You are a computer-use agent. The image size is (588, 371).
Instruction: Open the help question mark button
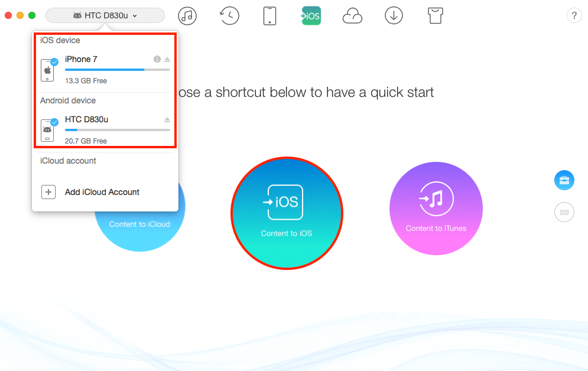pos(574,16)
